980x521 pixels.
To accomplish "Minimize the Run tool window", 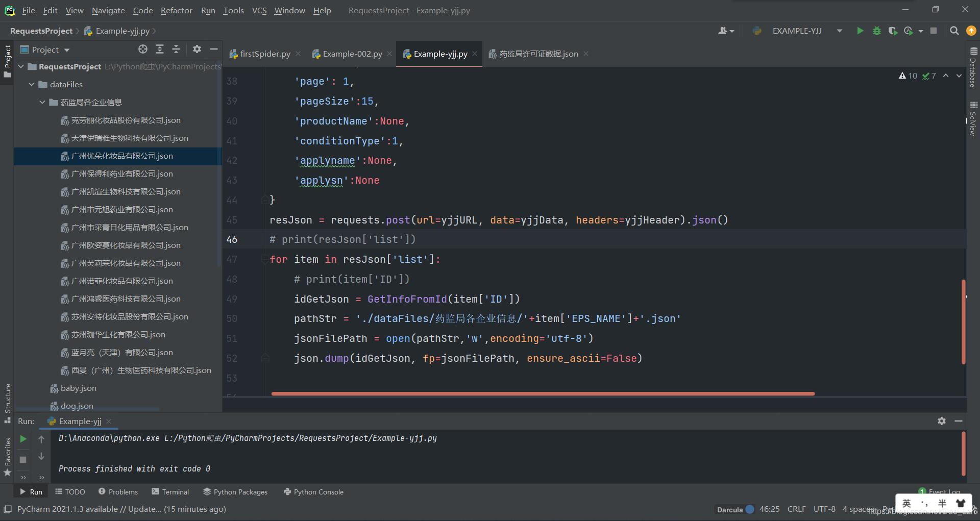I will pyautogui.click(x=959, y=421).
